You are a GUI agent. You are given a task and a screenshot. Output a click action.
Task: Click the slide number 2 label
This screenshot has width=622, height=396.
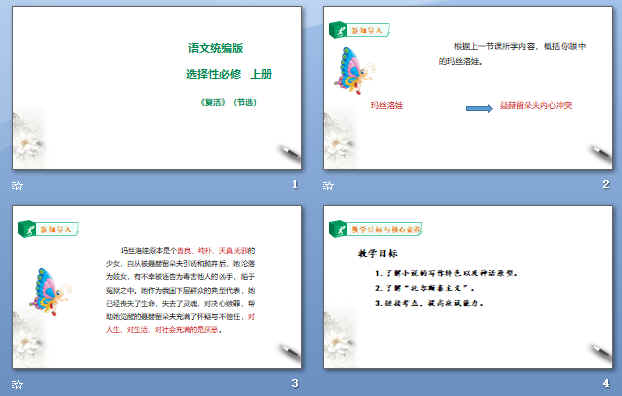pyautogui.click(x=605, y=184)
